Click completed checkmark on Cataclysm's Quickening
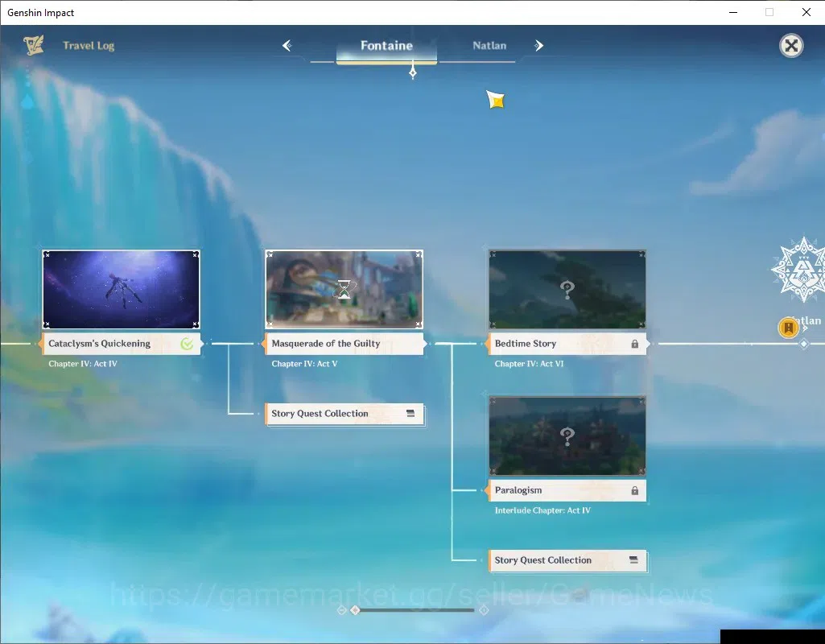 [x=187, y=344]
